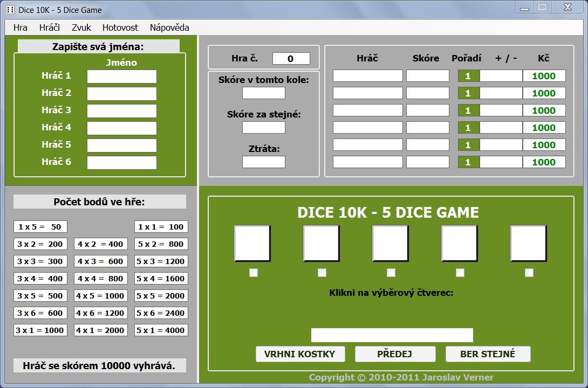
Task: Open the Zvuk menu
Action: point(81,27)
